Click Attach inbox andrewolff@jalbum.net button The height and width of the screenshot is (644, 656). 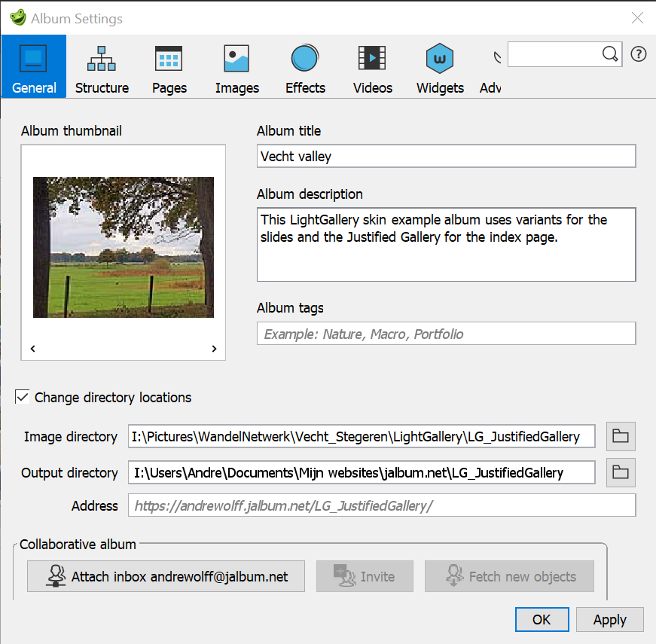[x=166, y=577]
